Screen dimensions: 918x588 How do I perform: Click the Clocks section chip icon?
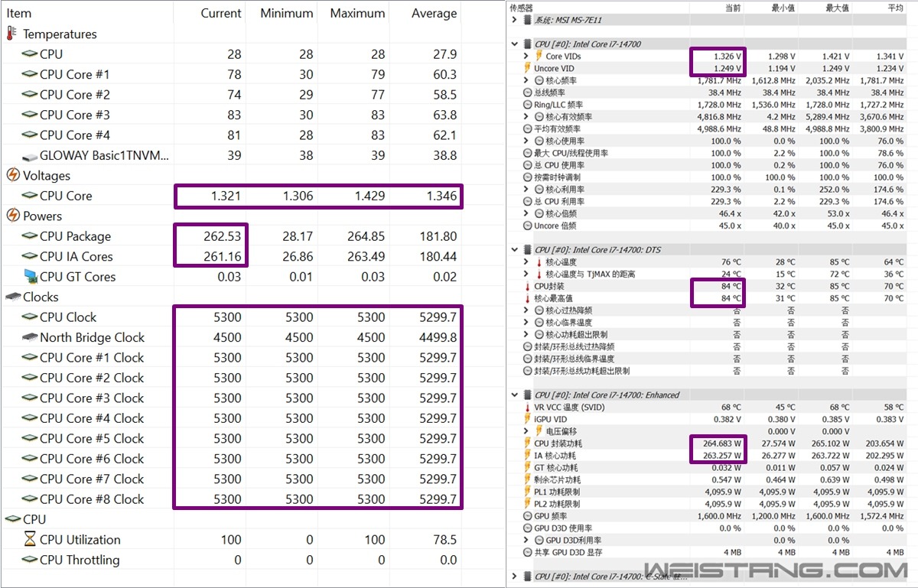click(x=12, y=297)
